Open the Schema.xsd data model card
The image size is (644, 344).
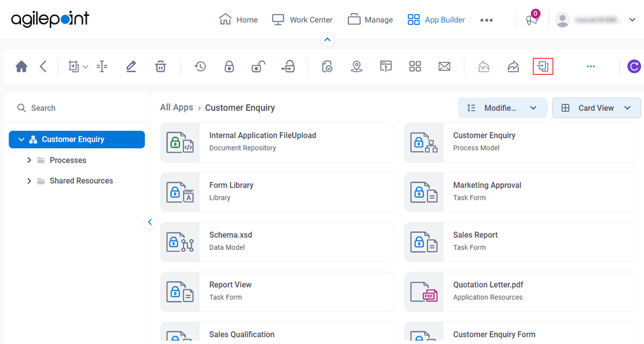point(277,242)
